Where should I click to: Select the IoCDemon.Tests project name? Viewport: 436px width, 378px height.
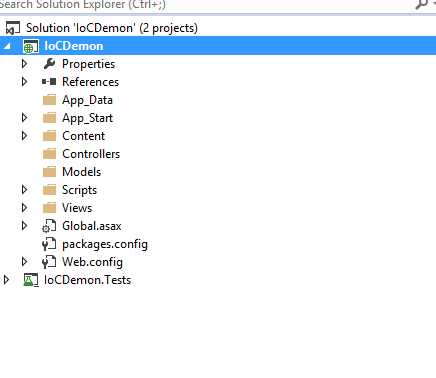[87, 280]
